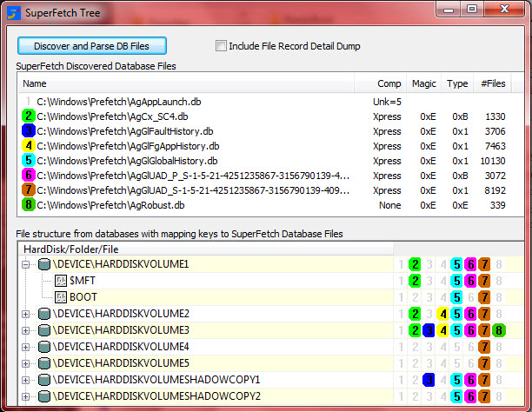Click the SuperFetch Tree title bar app icon
Screen dimensions: 532x412
click(x=14, y=13)
